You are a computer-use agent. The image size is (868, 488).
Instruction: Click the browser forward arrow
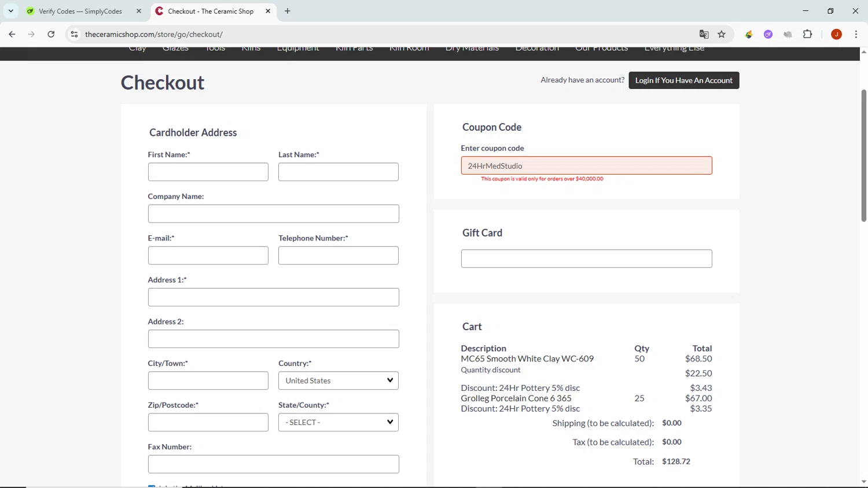pos(31,34)
